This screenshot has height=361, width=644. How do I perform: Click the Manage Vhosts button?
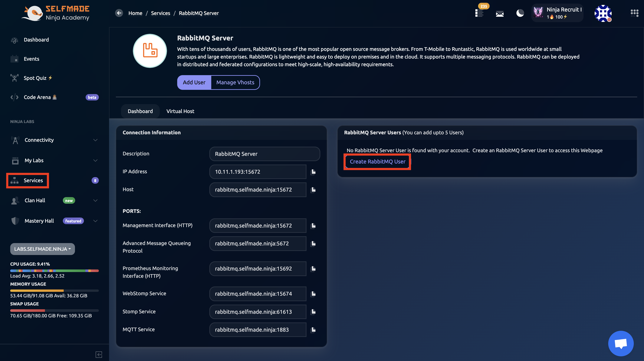(235, 82)
